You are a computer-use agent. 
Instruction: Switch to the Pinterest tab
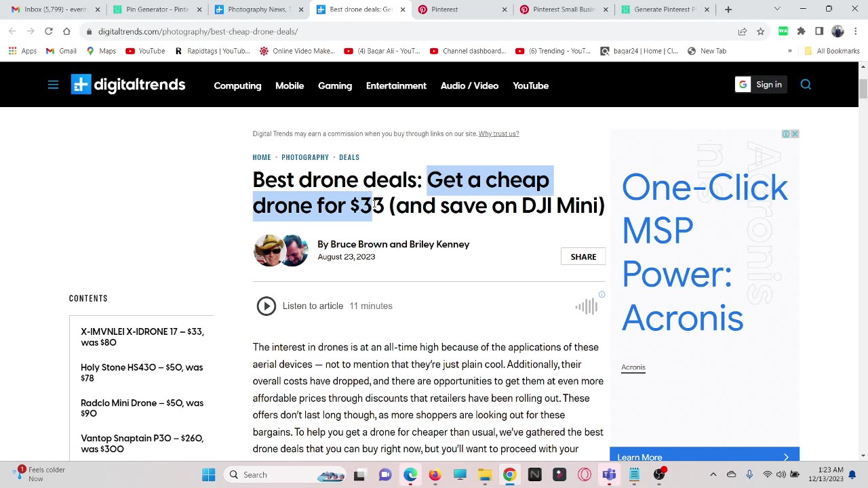(x=462, y=9)
